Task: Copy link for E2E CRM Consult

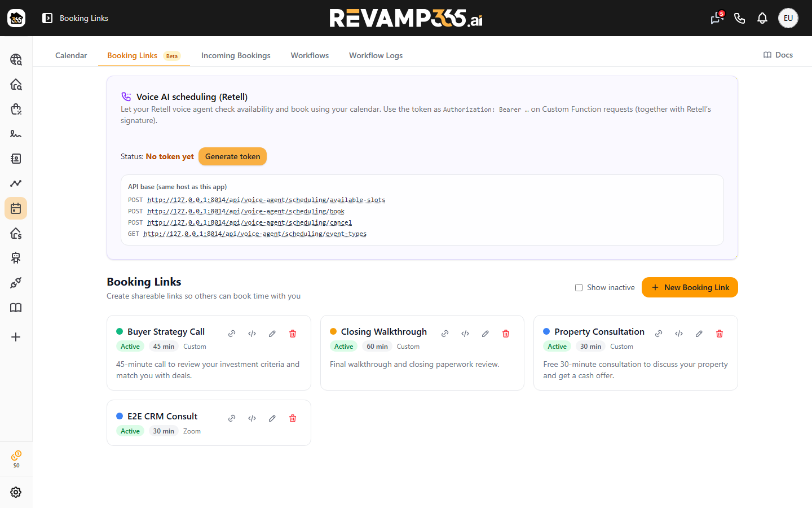Action: coord(232,418)
